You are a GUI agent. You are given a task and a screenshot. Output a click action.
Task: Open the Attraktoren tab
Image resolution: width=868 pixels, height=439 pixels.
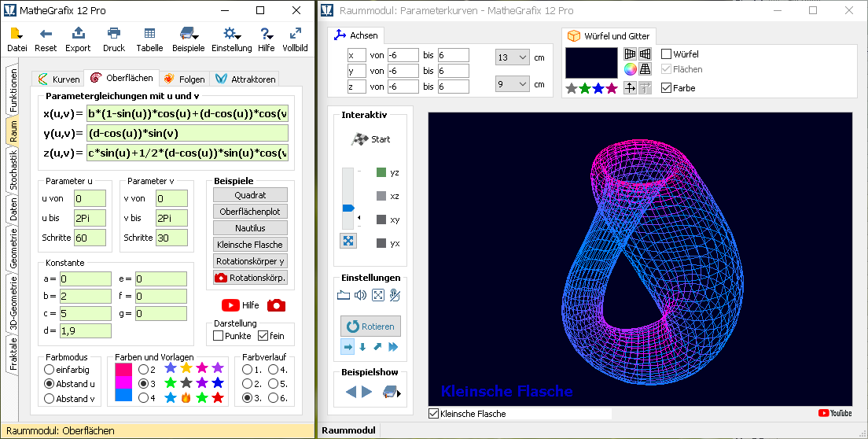(245, 79)
